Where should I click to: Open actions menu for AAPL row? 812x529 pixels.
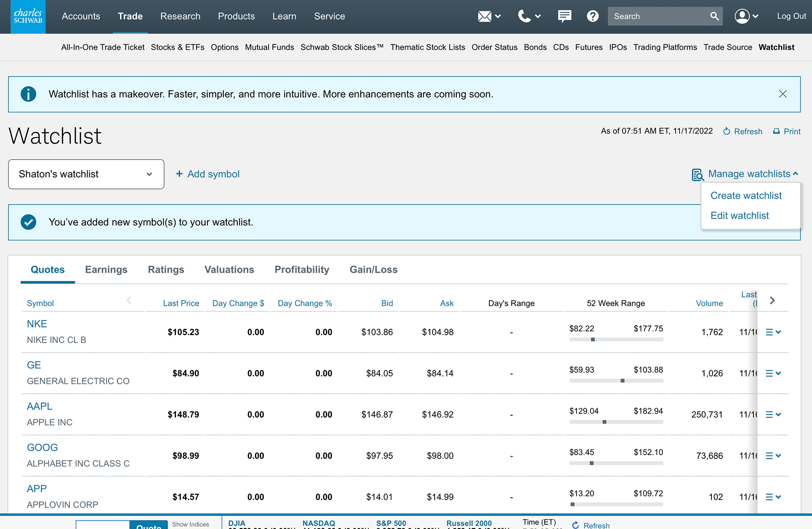click(773, 414)
